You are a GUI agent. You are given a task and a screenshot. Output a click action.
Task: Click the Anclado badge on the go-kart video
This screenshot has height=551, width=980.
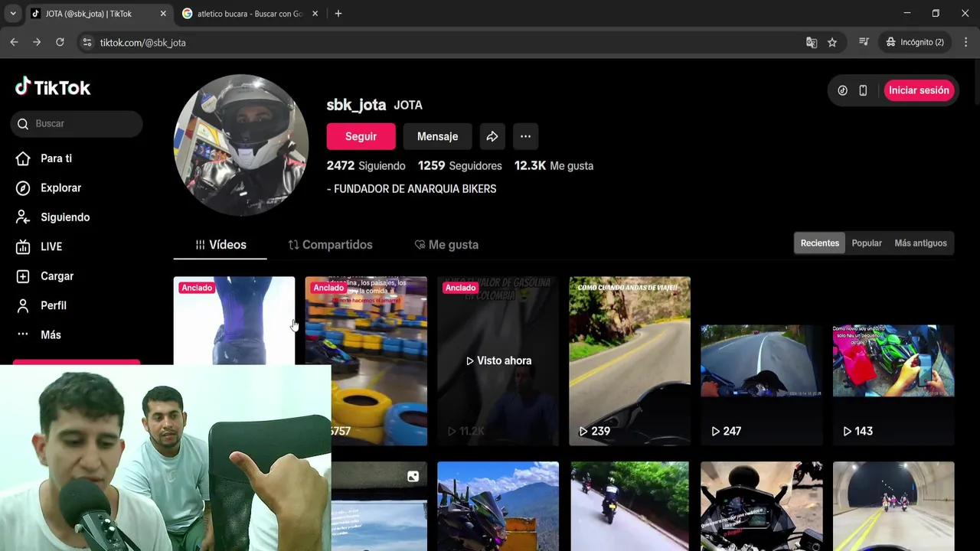point(328,288)
